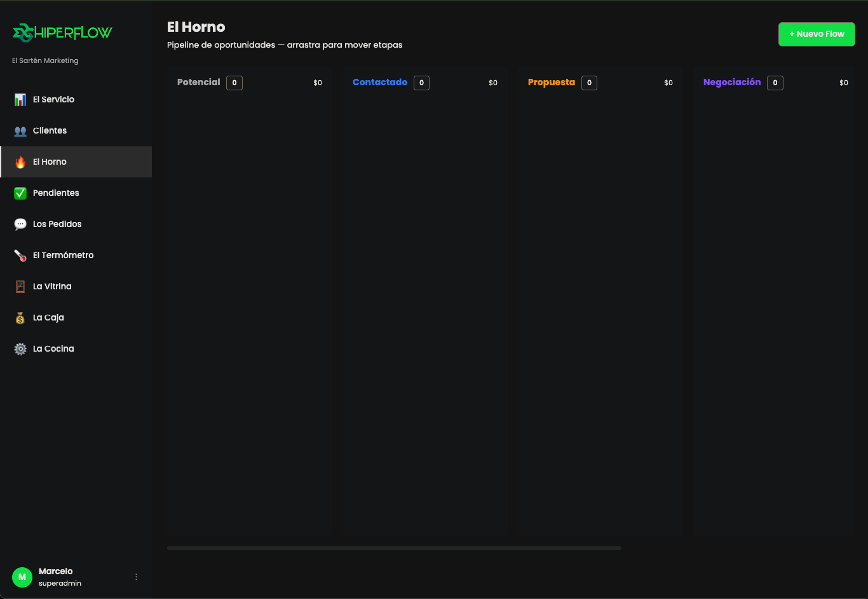Go to the Clientes section
The width and height of the screenshot is (868, 599).
(x=76, y=131)
